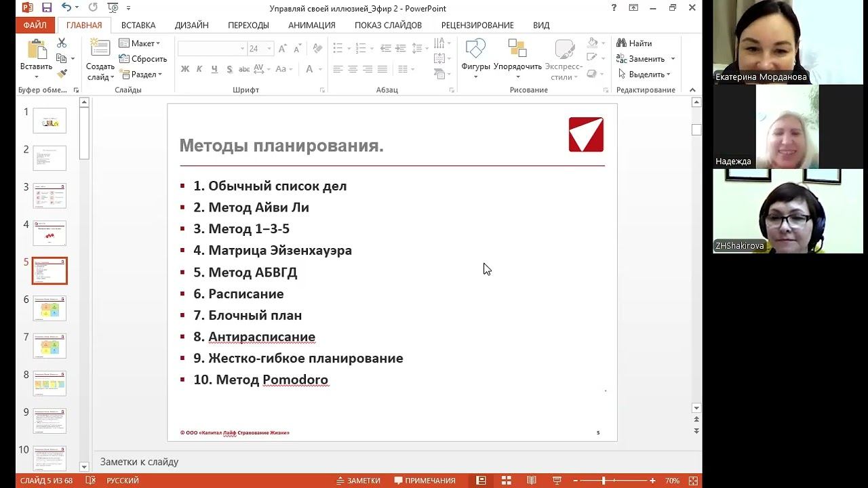Open the ФАЙЛ menu
868x488 pixels.
tap(35, 25)
